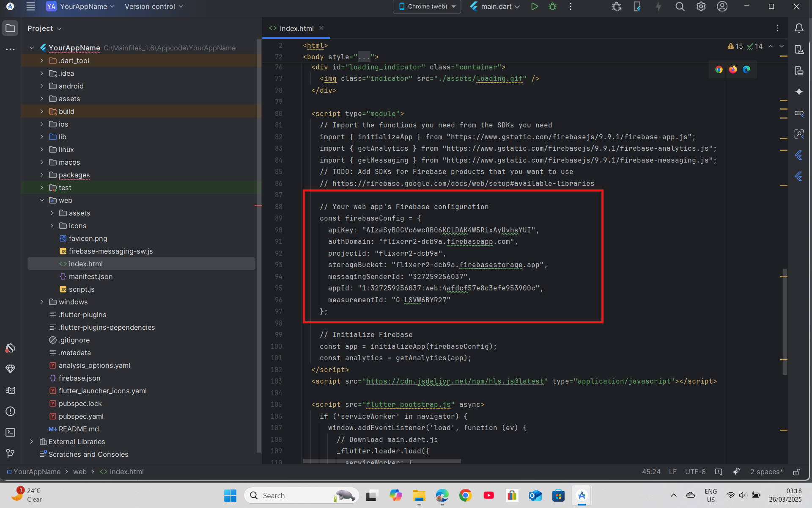Click the Wi-Fi icon in system tray
This screenshot has width=812, height=508.
[x=730, y=495]
